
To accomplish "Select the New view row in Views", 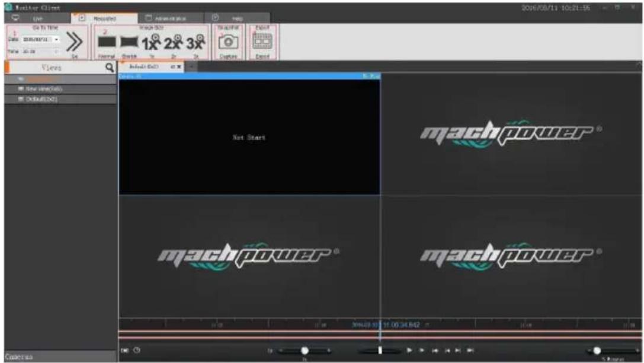I will coord(60,89).
